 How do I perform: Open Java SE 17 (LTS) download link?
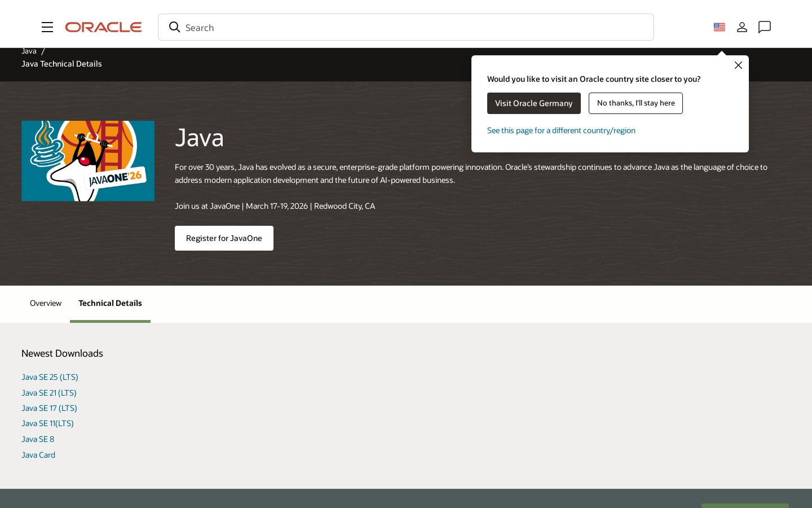pos(49,408)
